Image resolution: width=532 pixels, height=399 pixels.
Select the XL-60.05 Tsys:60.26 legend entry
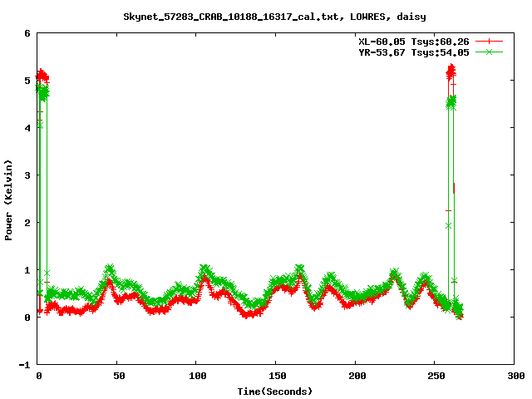coord(414,42)
